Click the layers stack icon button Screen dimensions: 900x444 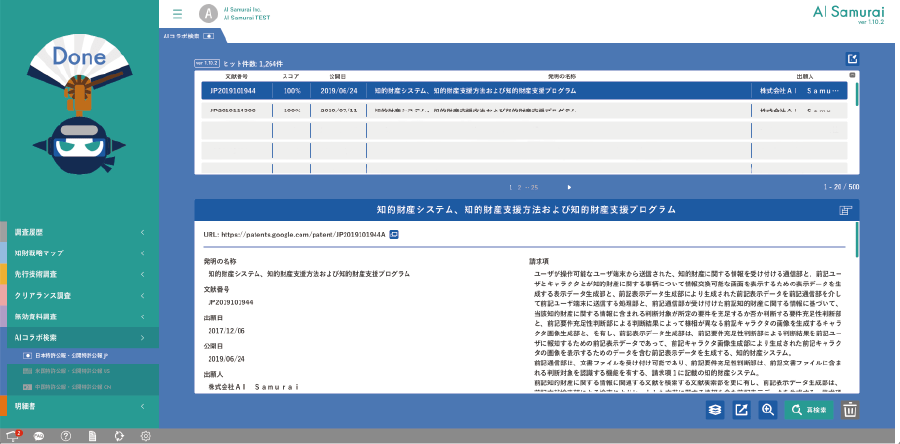click(715, 409)
